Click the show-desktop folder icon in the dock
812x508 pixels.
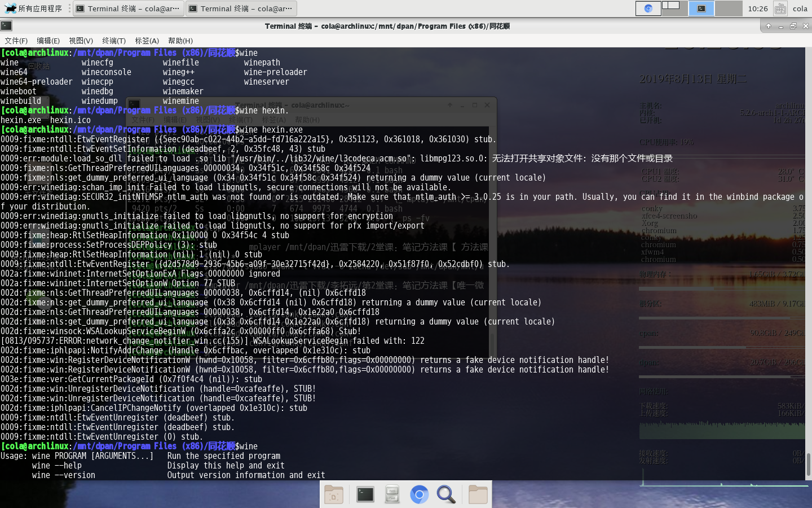coord(333,494)
